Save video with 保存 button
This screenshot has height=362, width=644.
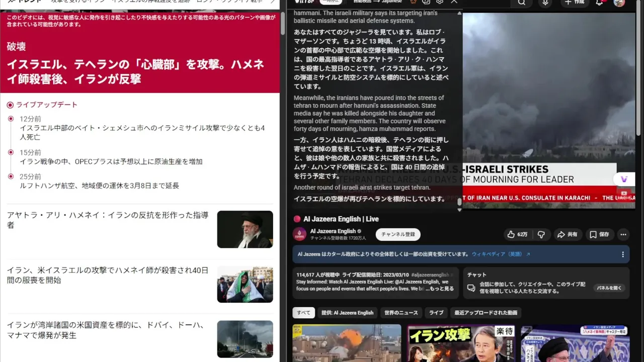coord(599,234)
